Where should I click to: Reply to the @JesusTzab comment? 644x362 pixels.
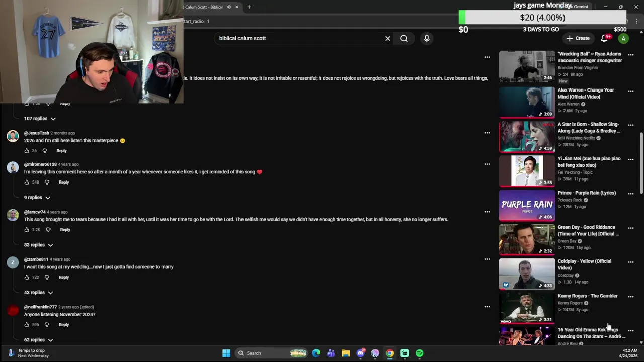pos(61,151)
